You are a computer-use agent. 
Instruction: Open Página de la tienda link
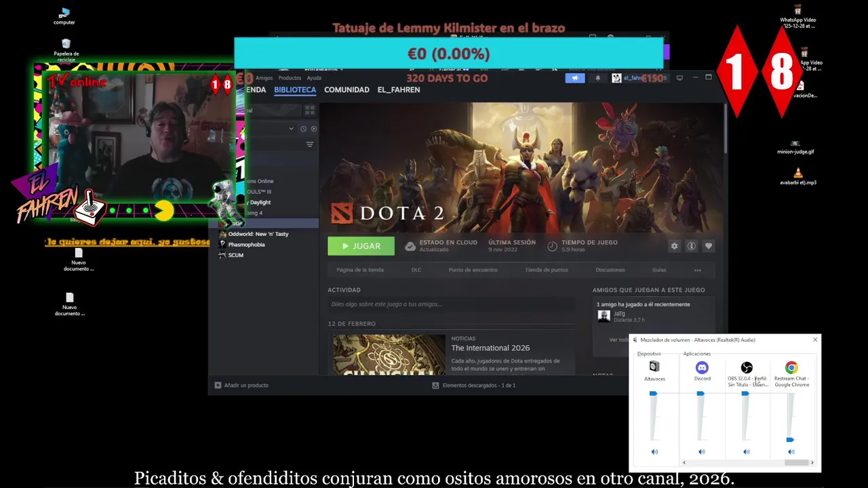360,270
